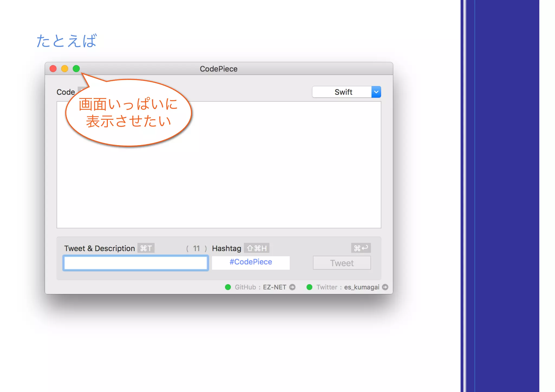The image size is (555, 392).
Task: Click the ⇧⌘H shortcut badge beside Hashtag
Action: (x=257, y=248)
